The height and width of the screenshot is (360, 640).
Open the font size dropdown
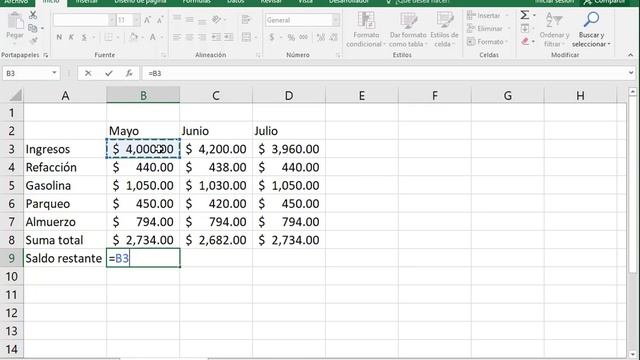tap(136, 20)
